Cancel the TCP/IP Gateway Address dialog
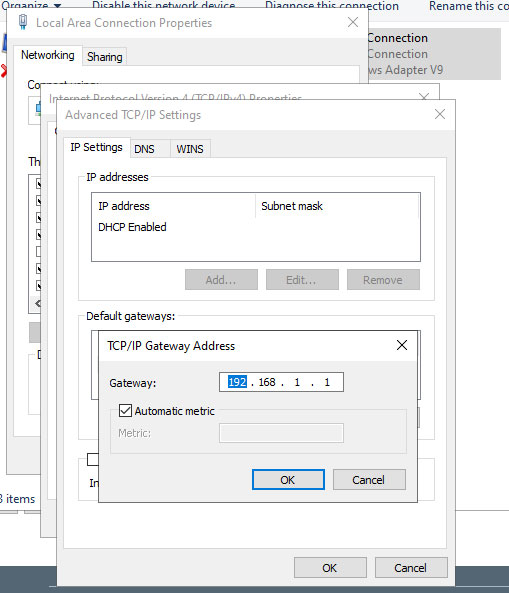 [x=369, y=480]
